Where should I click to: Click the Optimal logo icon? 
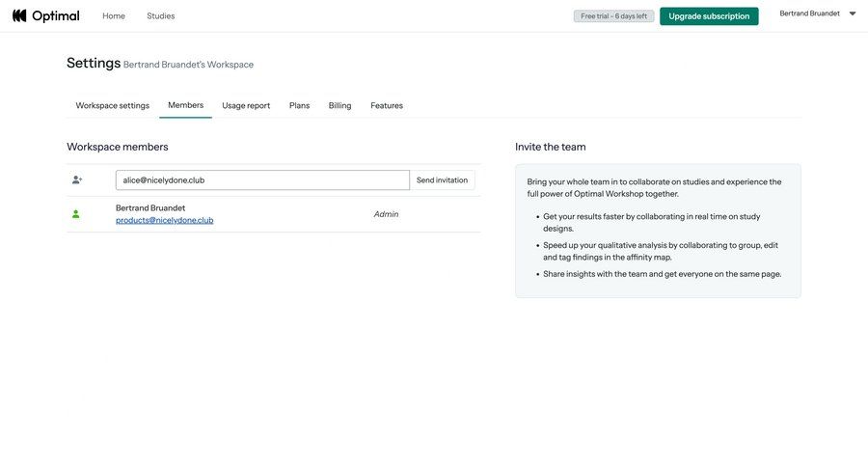(x=19, y=15)
